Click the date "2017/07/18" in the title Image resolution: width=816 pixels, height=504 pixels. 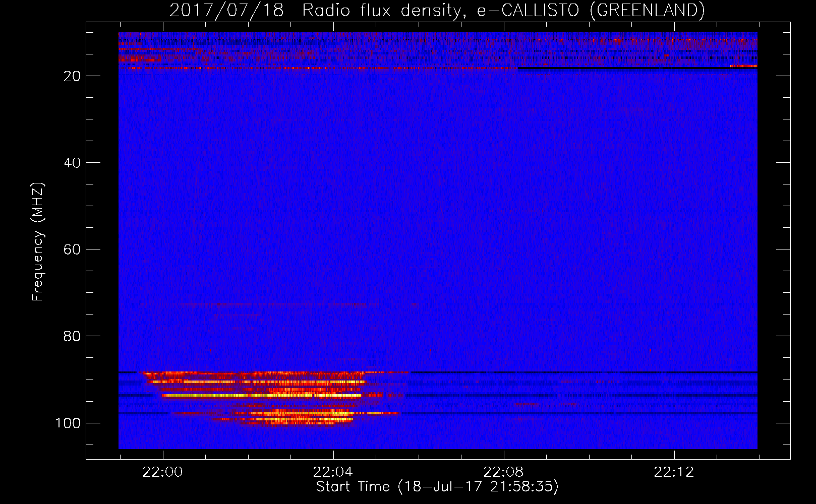click(x=226, y=10)
